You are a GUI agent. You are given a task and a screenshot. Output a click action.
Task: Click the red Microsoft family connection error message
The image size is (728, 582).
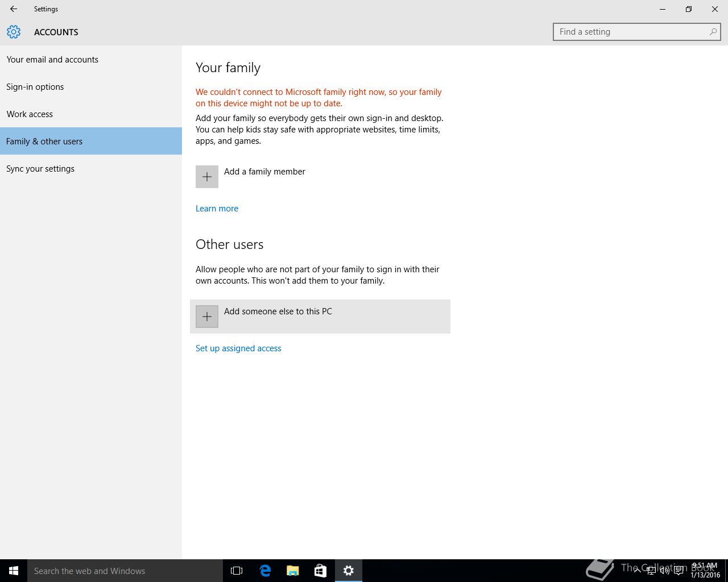pos(318,98)
